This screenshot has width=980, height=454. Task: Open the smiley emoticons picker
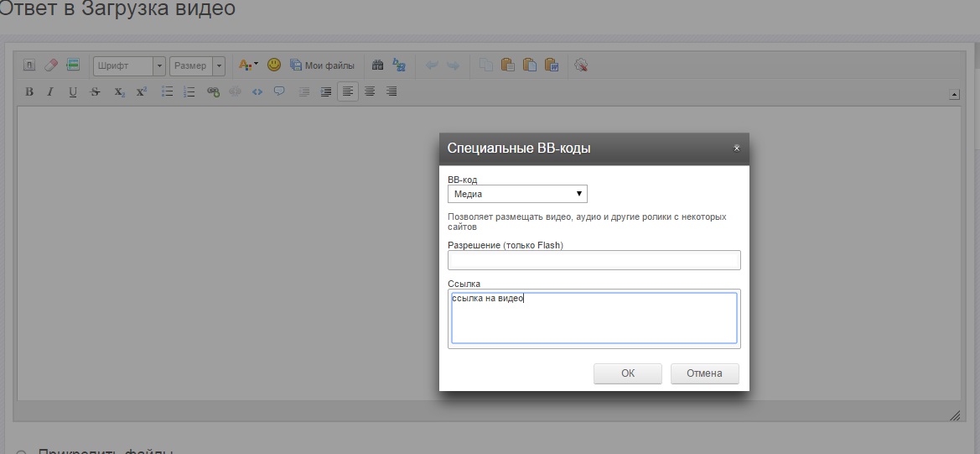[x=274, y=65]
